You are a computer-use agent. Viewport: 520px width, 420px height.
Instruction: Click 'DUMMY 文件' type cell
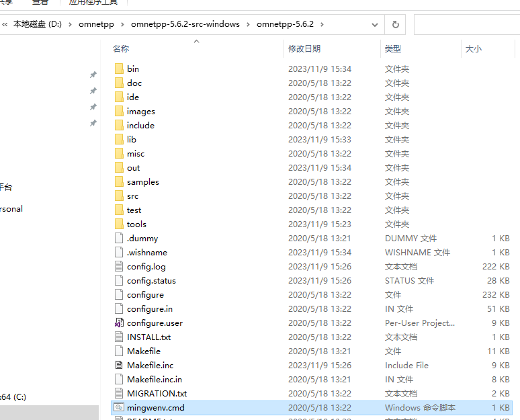pos(410,238)
